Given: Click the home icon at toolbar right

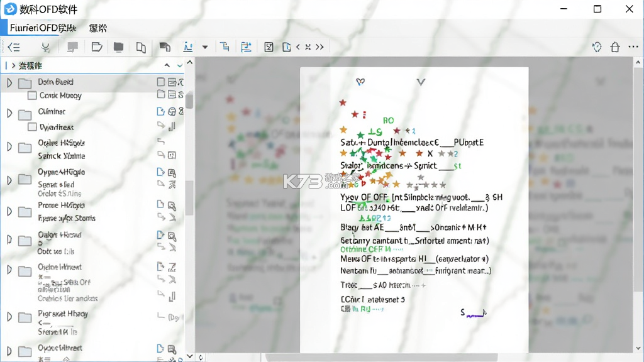Looking at the screenshot, I should click(615, 47).
